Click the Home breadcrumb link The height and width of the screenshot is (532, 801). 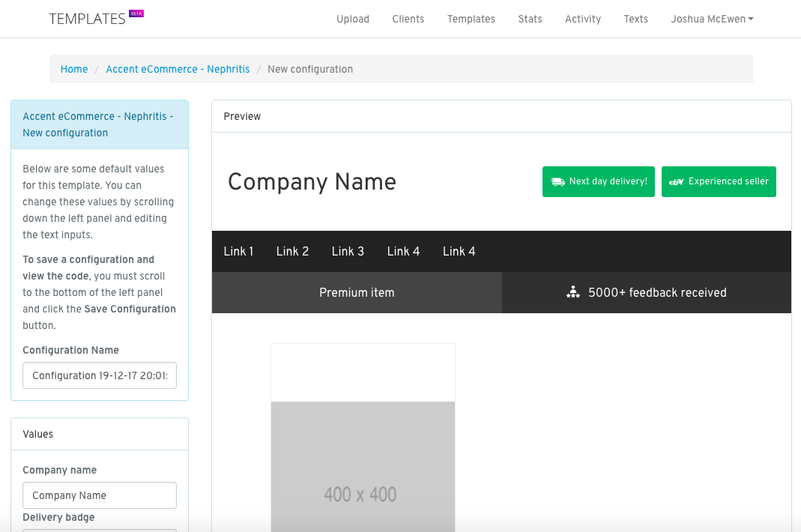click(x=74, y=69)
